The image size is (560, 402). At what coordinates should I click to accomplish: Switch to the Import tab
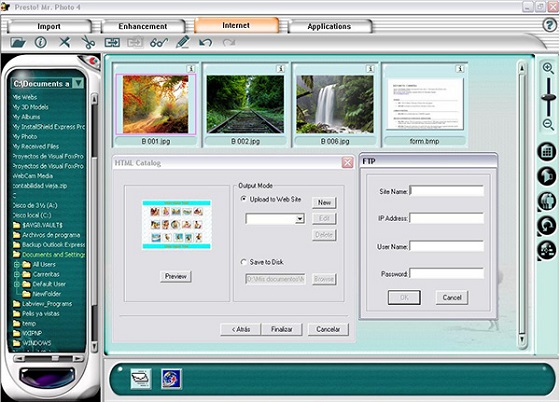click(x=49, y=26)
